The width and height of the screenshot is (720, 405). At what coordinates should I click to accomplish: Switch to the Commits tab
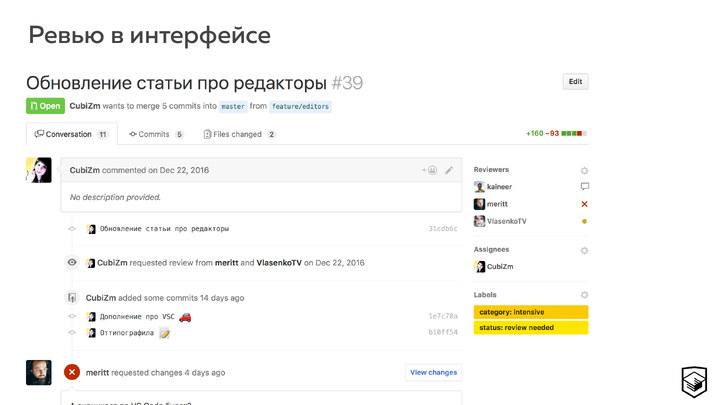coord(156,134)
